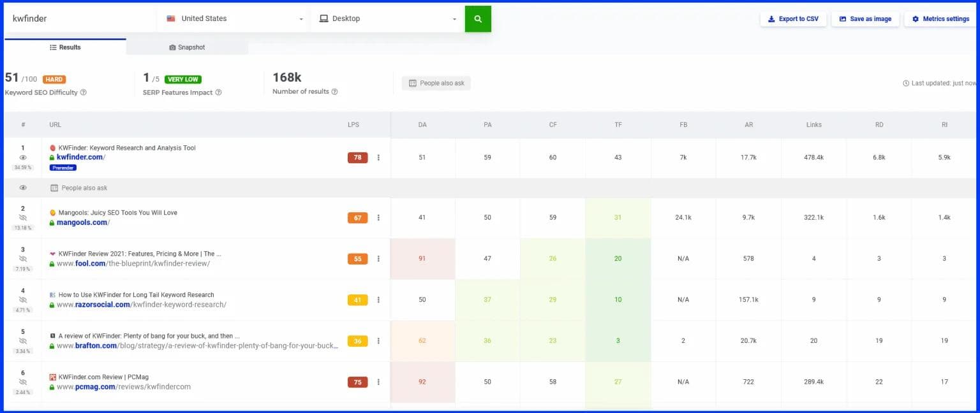Click the Mangools favicon in result 2
Viewport: 980px width, 413px height.
(x=53, y=213)
